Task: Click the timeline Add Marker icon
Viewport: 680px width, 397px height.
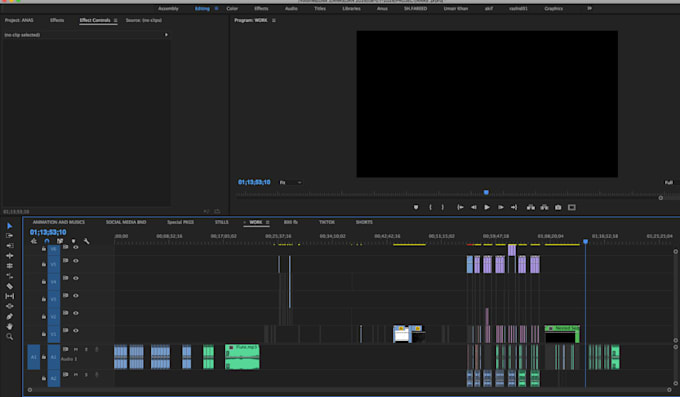Action: click(73, 241)
